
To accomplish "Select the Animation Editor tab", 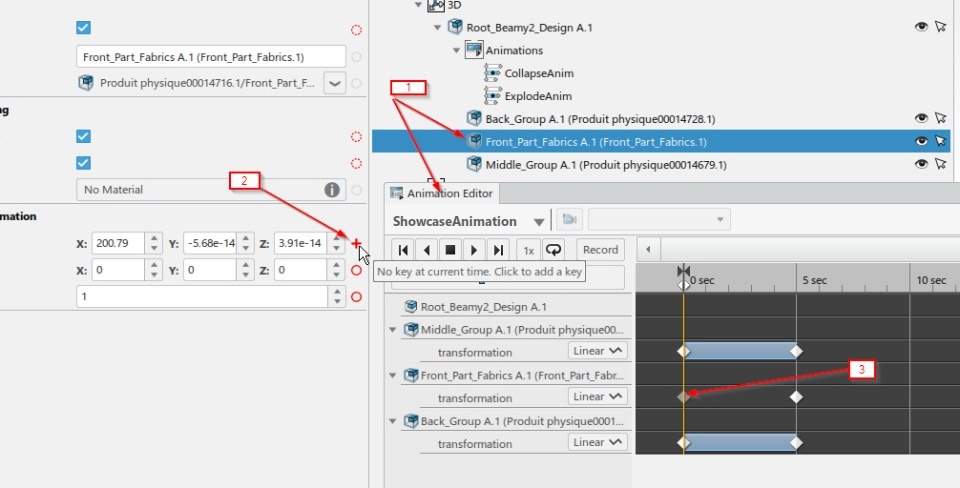I will (442, 193).
